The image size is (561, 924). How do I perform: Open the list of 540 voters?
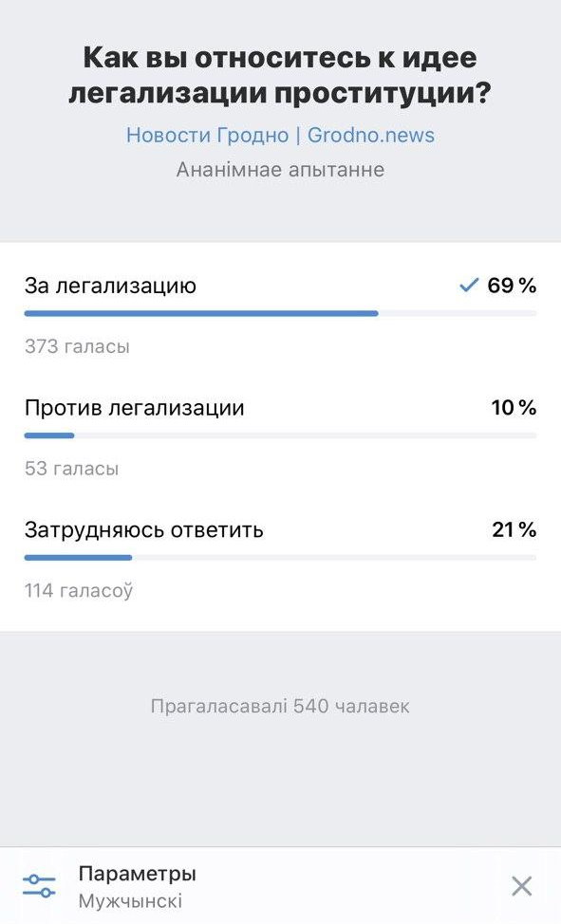pyautogui.click(x=280, y=706)
